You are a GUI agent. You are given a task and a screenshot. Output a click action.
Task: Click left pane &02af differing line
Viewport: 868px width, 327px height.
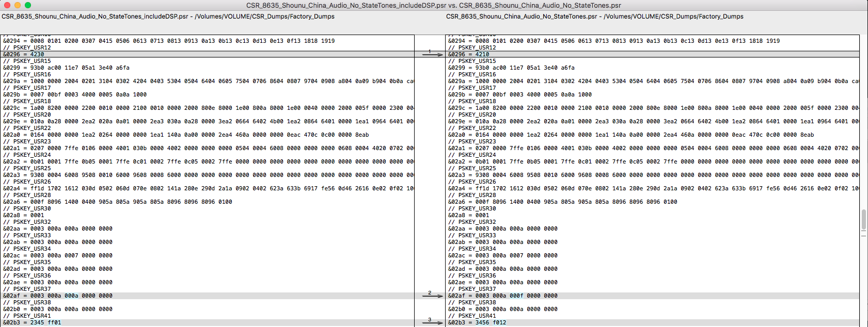(x=58, y=296)
